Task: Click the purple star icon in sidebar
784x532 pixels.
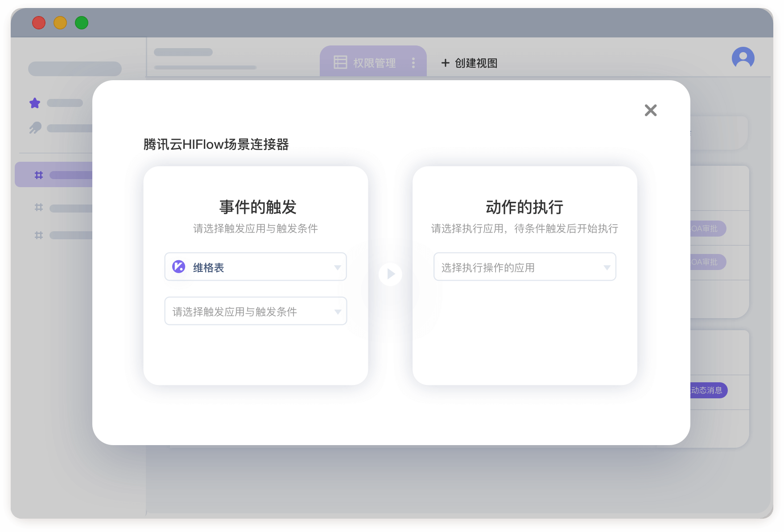Action: pos(35,103)
